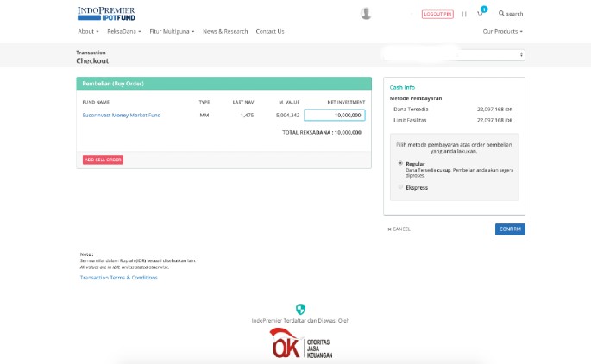
Task: Click the Dana Tersedia amount 22,097,168
Action: point(494,110)
